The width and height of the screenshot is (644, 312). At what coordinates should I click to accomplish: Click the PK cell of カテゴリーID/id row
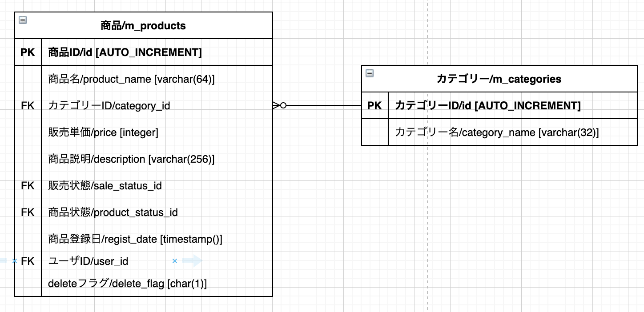click(x=375, y=105)
